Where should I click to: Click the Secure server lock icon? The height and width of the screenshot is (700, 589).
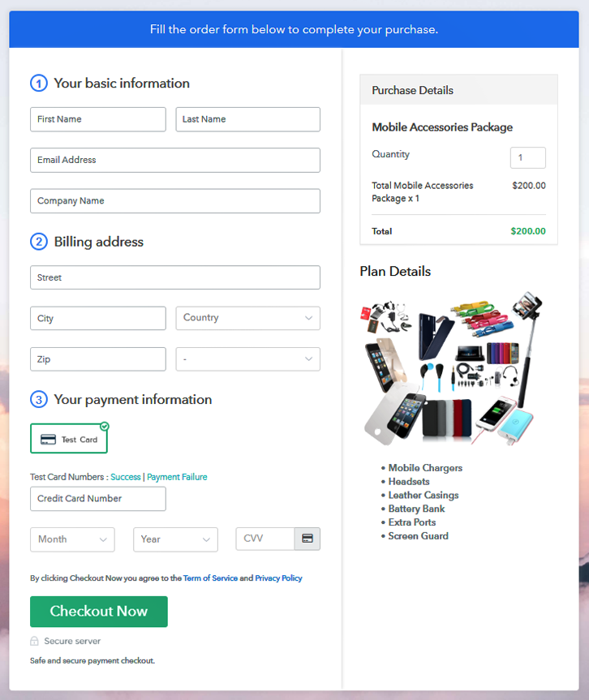coord(35,641)
